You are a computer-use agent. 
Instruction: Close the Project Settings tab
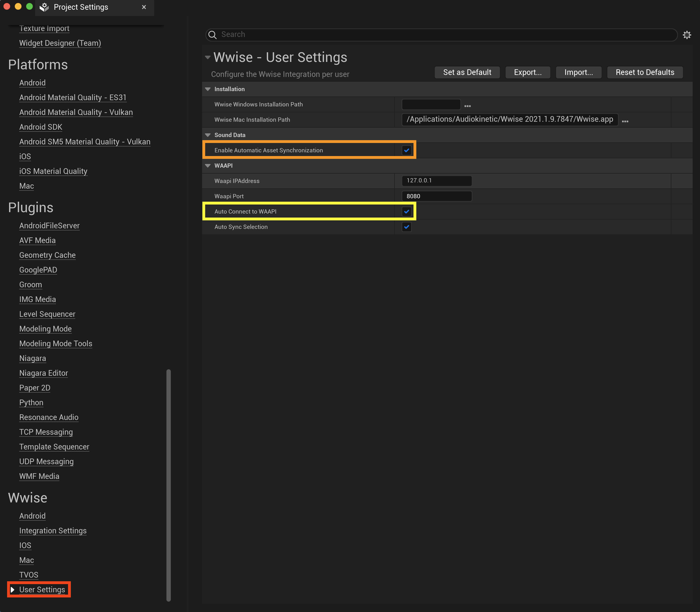click(144, 7)
